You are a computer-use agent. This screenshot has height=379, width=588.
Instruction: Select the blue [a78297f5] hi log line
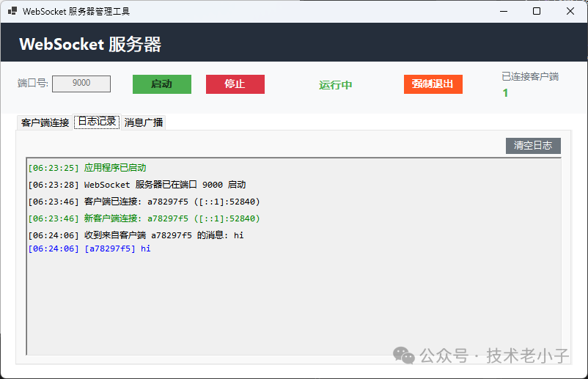click(89, 249)
